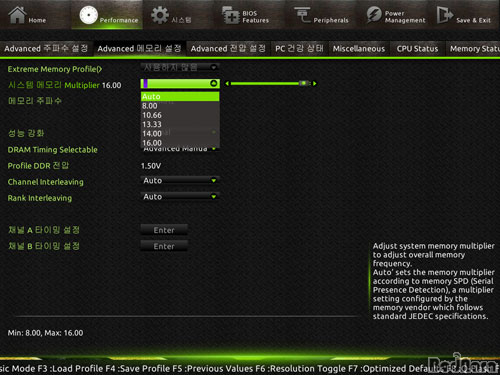Click the slider's right arrow
This screenshot has width=500, height=375.
point(314,83)
